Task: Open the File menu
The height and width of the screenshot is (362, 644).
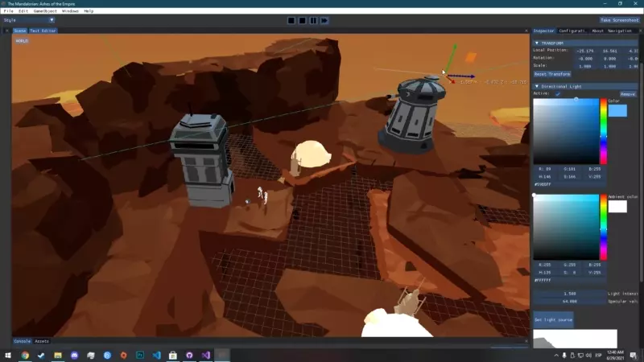Action: pos(8,11)
